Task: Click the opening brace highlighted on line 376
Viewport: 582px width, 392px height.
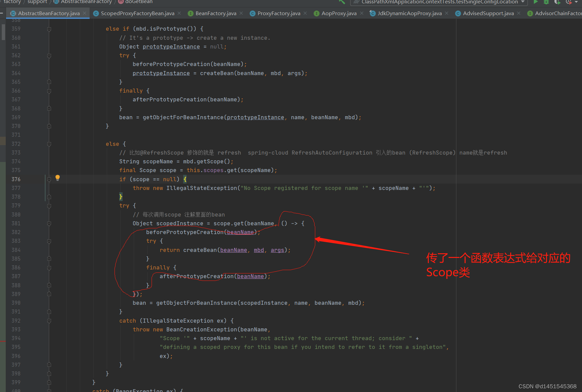Action: (185, 179)
